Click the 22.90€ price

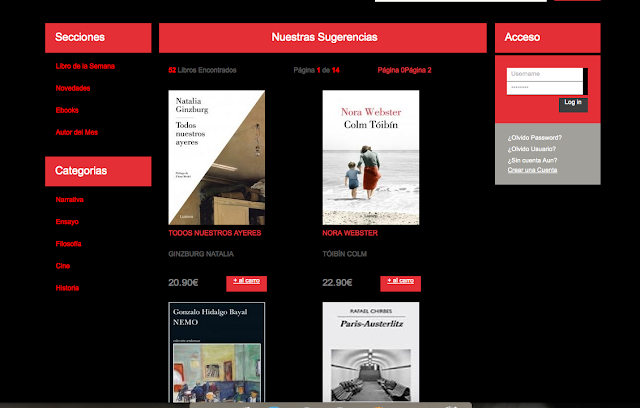click(337, 282)
